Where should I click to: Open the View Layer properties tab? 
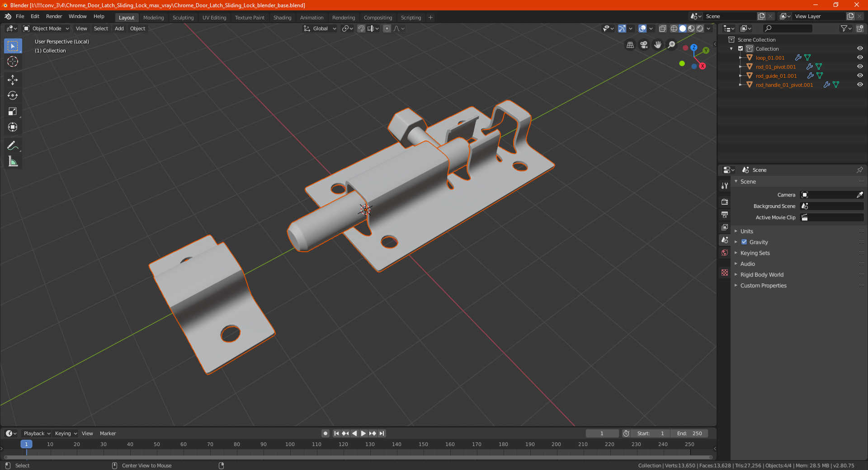tap(725, 227)
